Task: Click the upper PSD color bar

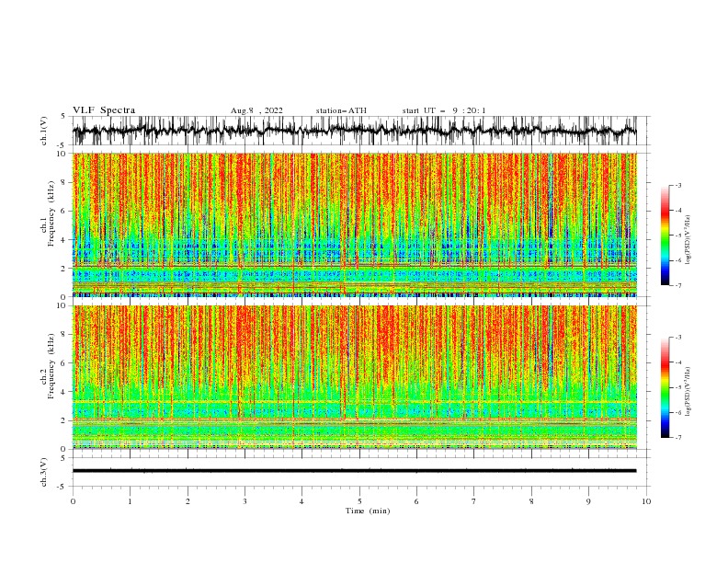Action: 665,236
